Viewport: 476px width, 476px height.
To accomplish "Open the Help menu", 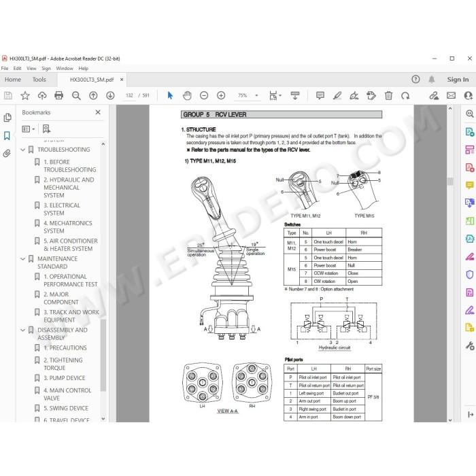I will pos(83,68).
